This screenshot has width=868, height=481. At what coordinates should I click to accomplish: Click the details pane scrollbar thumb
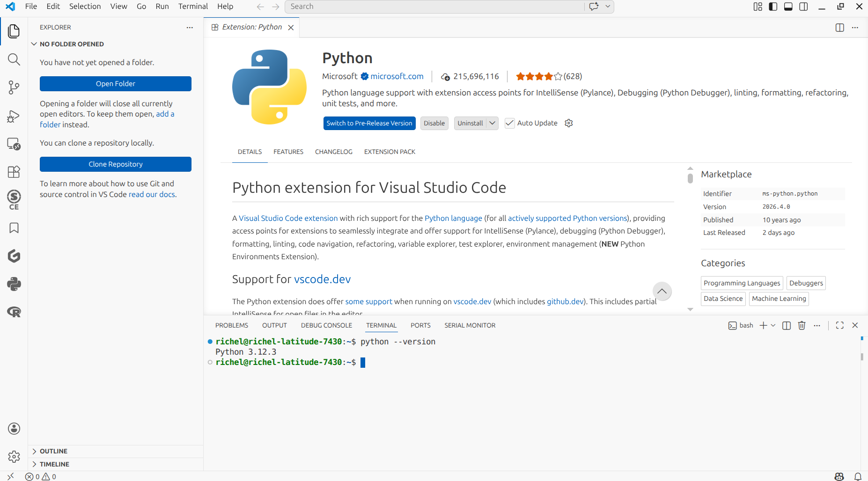(690, 178)
